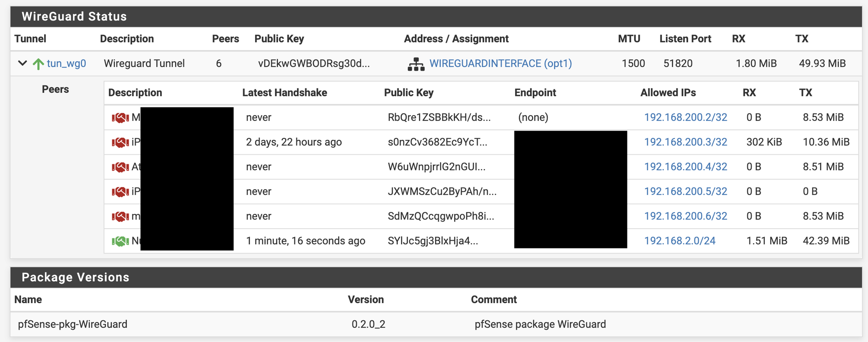This screenshot has height=342, width=868.
Task: Click red handshake icon for 192.168.200.2 peer
Action: (x=120, y=118)
